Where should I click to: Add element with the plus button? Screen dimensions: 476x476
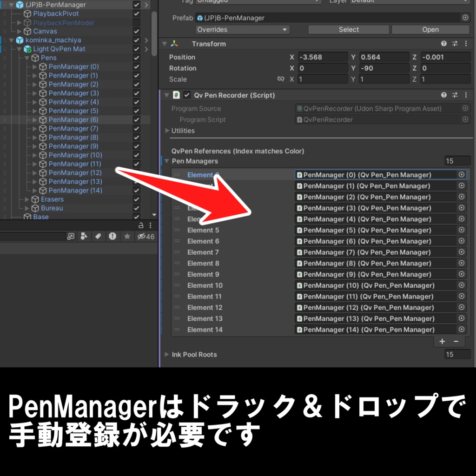442,341
